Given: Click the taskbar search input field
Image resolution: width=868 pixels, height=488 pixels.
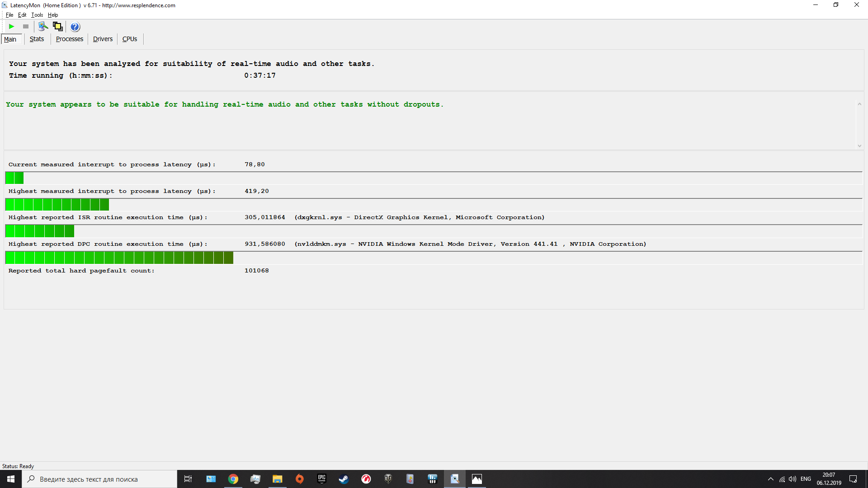Looking at the screenshot, I should click(99, 479).
